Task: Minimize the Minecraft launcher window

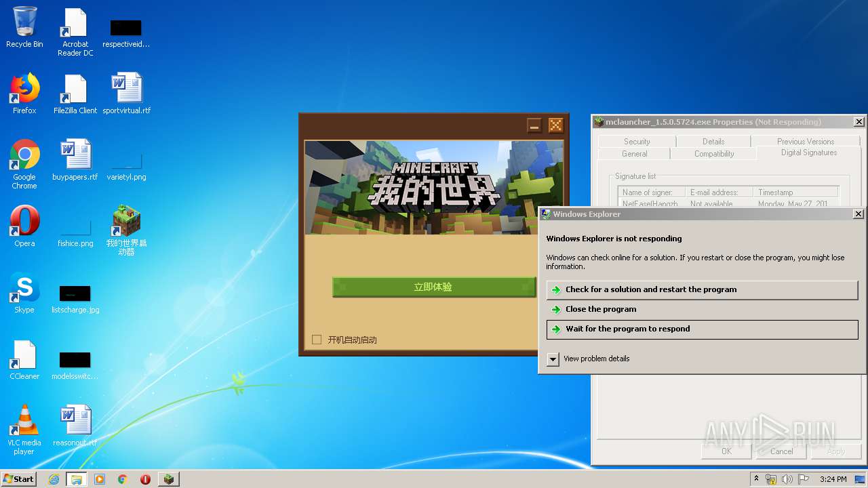Action: click(535, 125)
